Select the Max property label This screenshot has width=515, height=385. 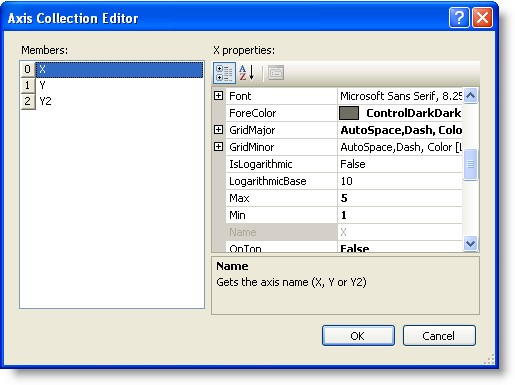pyautogui.click(x=239, y=198)
